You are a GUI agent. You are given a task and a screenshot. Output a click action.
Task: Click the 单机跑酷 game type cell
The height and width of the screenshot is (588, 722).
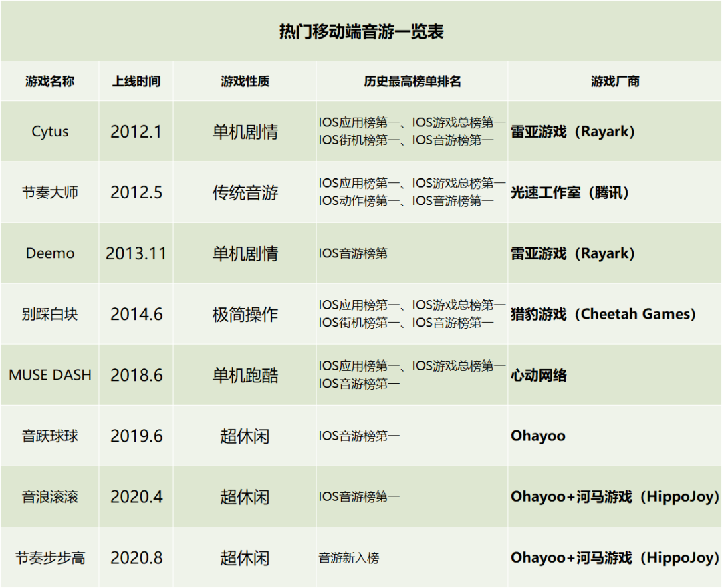(x=245, y=376)
